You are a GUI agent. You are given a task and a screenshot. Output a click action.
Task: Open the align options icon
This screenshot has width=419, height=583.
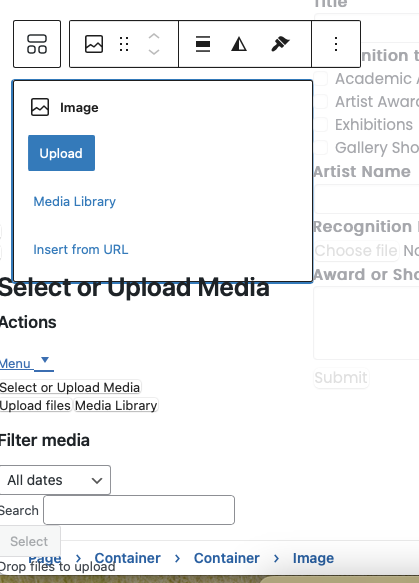point(203,44)
